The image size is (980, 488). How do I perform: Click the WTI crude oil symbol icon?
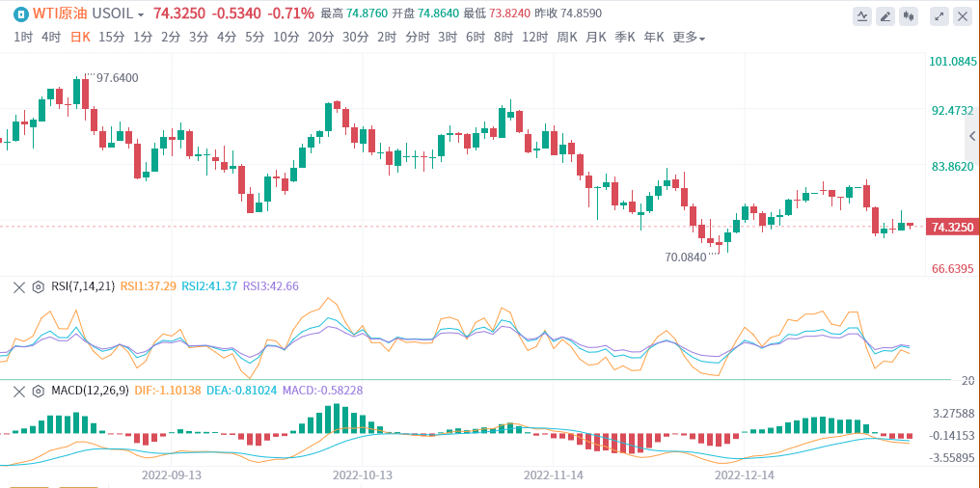point(20,14)
